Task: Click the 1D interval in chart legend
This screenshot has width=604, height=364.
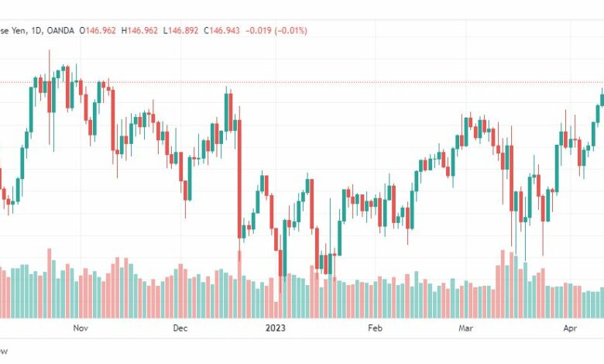Action: [36, 30]
